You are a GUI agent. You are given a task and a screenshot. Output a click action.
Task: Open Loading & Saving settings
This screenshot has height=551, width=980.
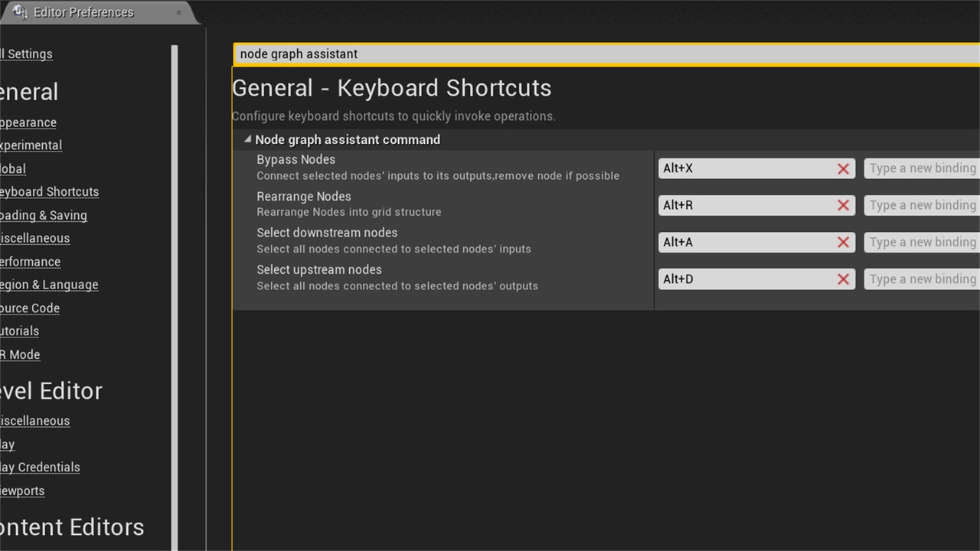click(44, 215)
